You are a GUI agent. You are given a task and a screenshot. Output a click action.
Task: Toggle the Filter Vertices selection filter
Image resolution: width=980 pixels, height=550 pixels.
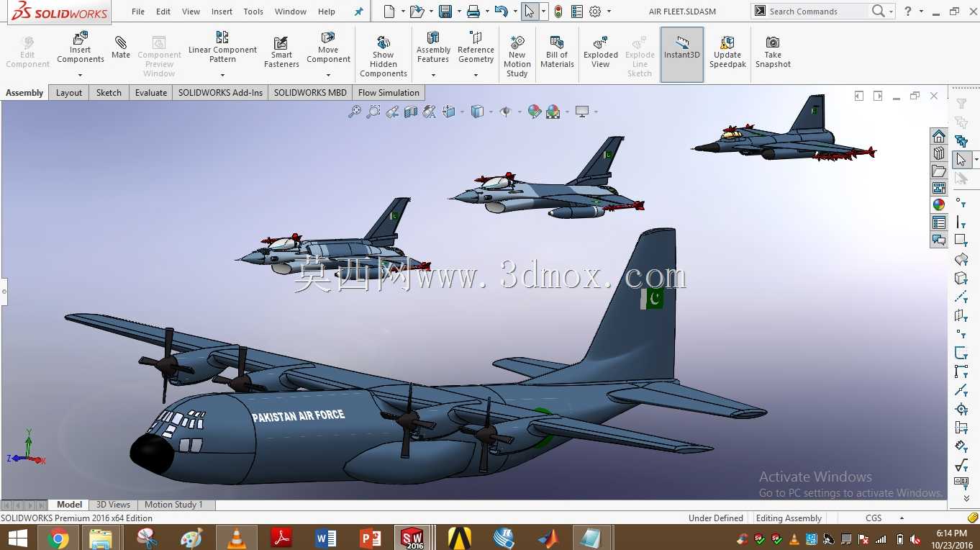[961, 204]
